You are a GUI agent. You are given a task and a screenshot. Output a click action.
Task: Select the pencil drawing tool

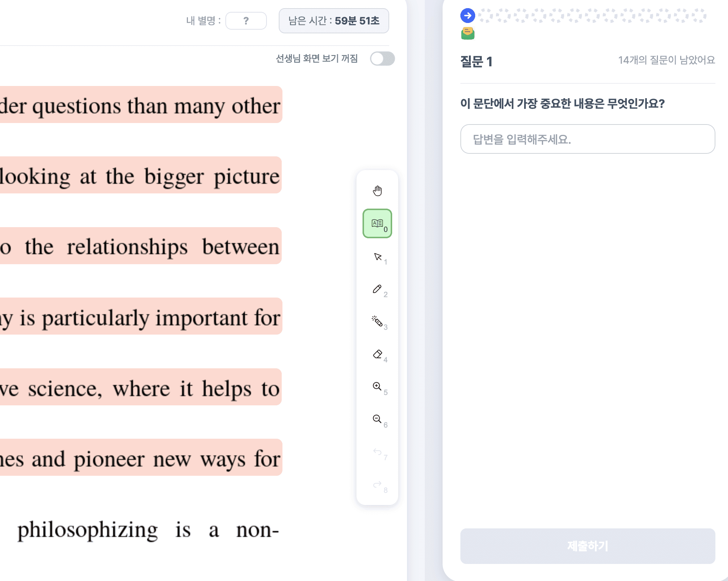pos(377,289)
